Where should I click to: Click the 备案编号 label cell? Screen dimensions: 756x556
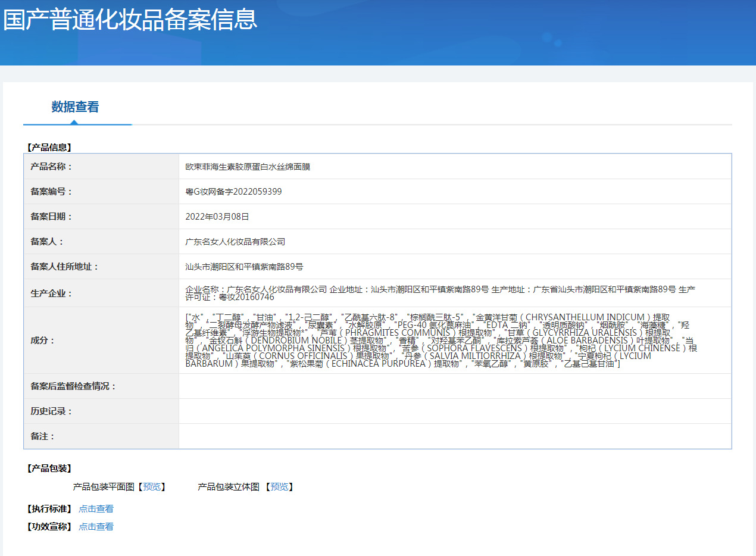pos(101,192)
